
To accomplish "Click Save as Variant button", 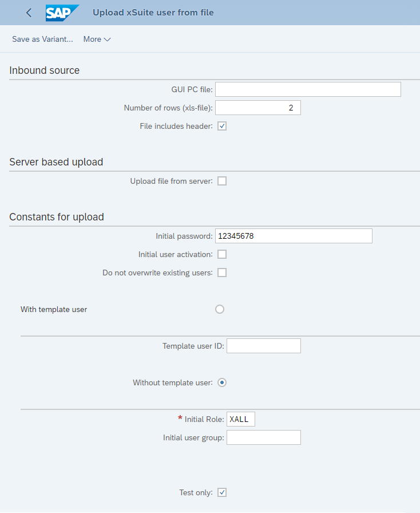I will click(42, 40).
